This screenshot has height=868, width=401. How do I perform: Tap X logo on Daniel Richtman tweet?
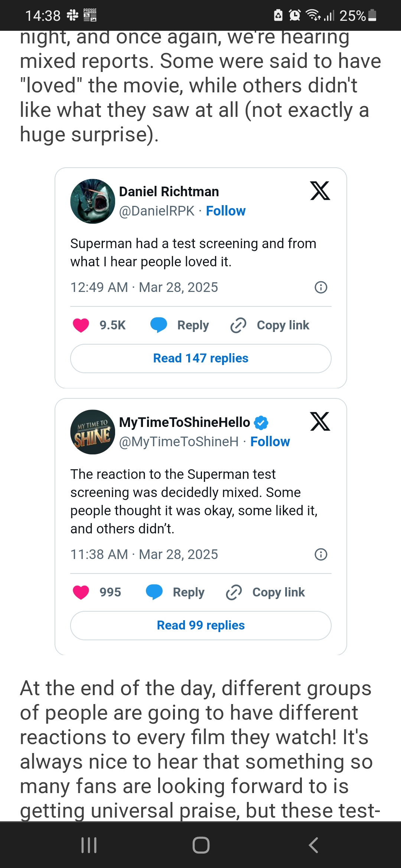(320, 191)
